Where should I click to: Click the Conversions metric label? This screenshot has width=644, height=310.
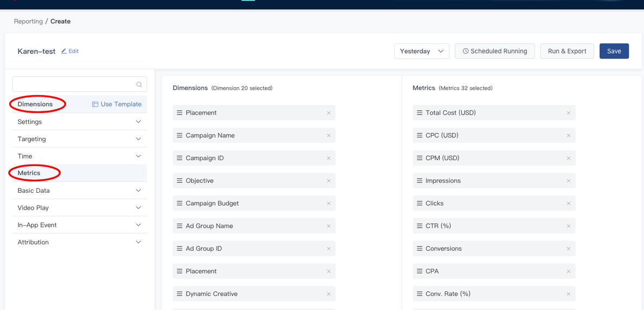pos(444,248)
